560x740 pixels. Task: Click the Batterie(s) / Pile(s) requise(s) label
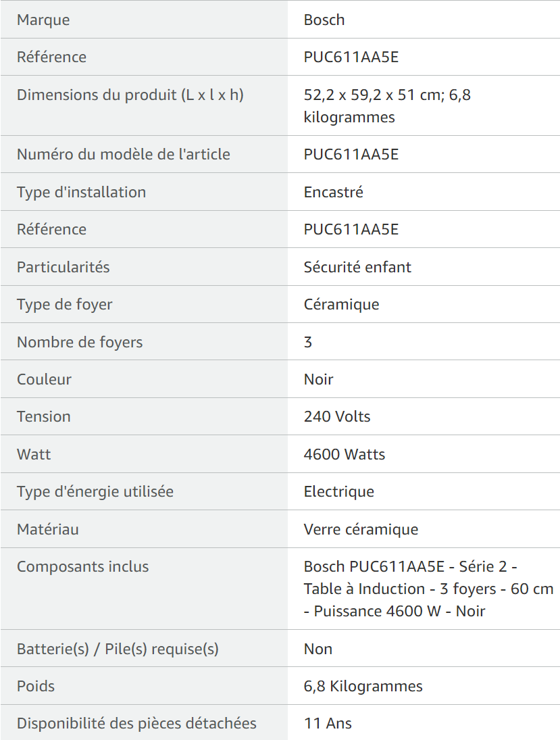(x=118, y=649)
